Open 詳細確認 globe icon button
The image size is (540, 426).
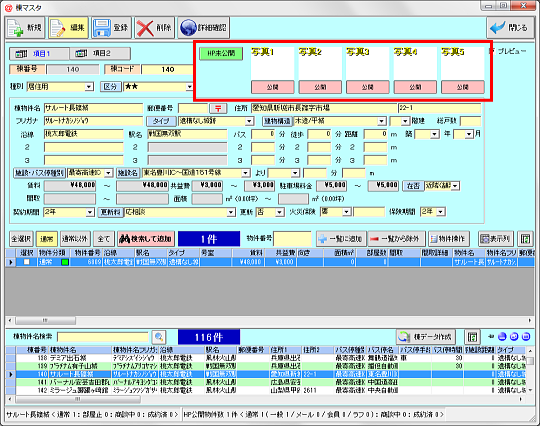coord(188,28)
